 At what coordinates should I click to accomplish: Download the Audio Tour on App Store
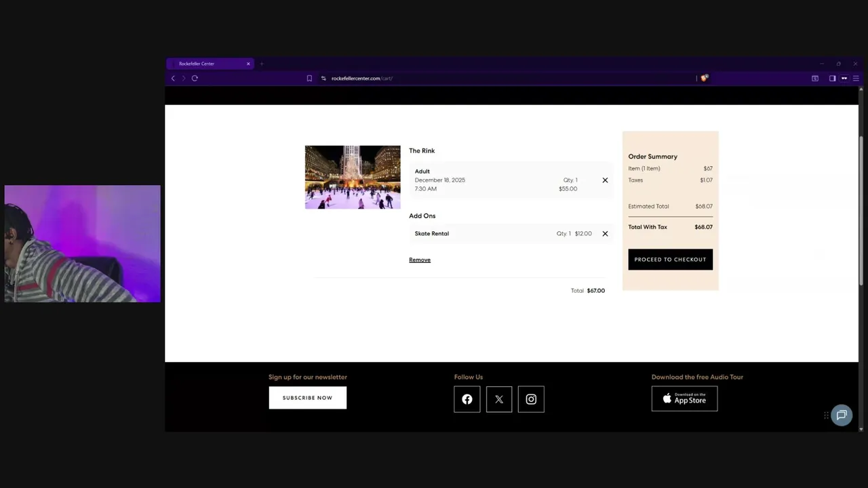(684, 399)
